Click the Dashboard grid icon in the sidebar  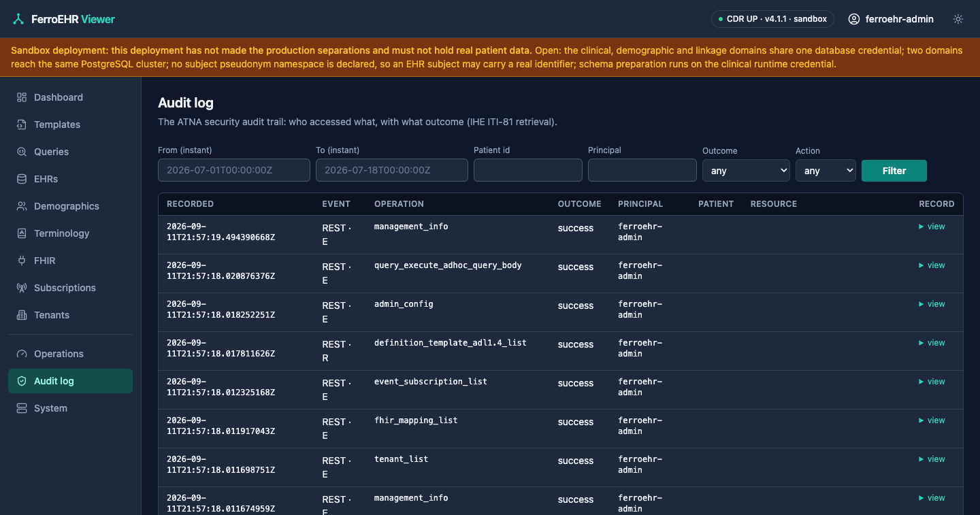(22, 97)
